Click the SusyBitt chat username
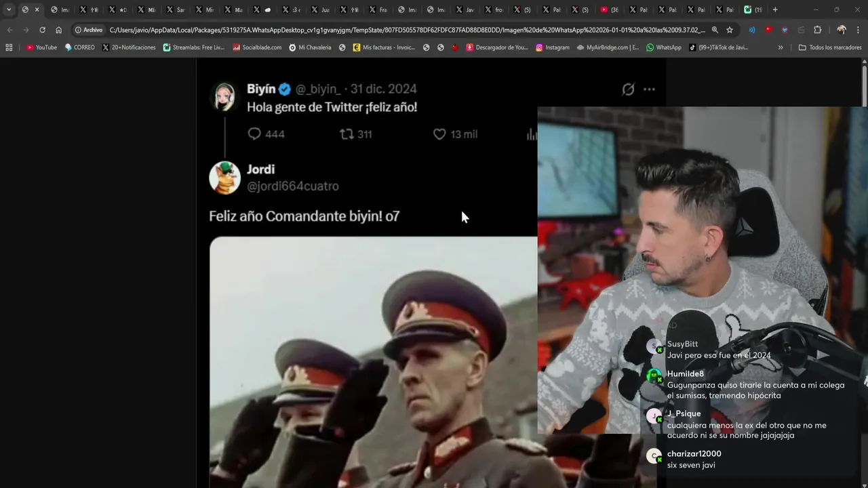 point(682,344)
